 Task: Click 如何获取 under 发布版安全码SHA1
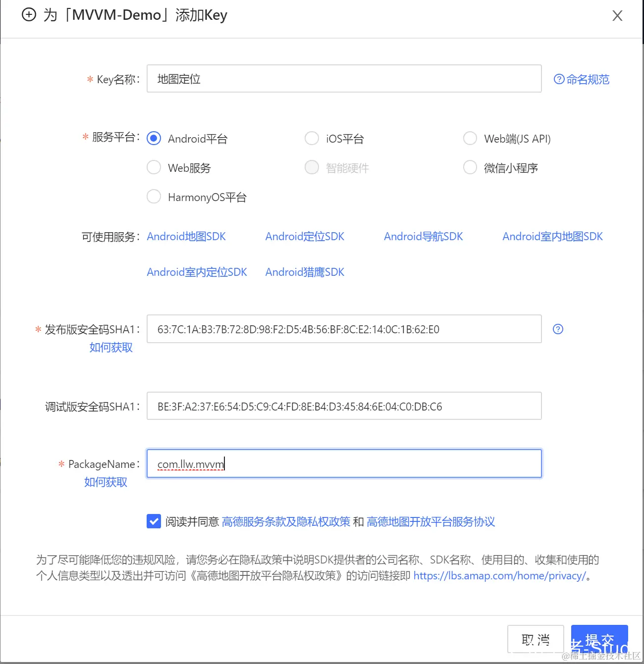click(110, 347)
